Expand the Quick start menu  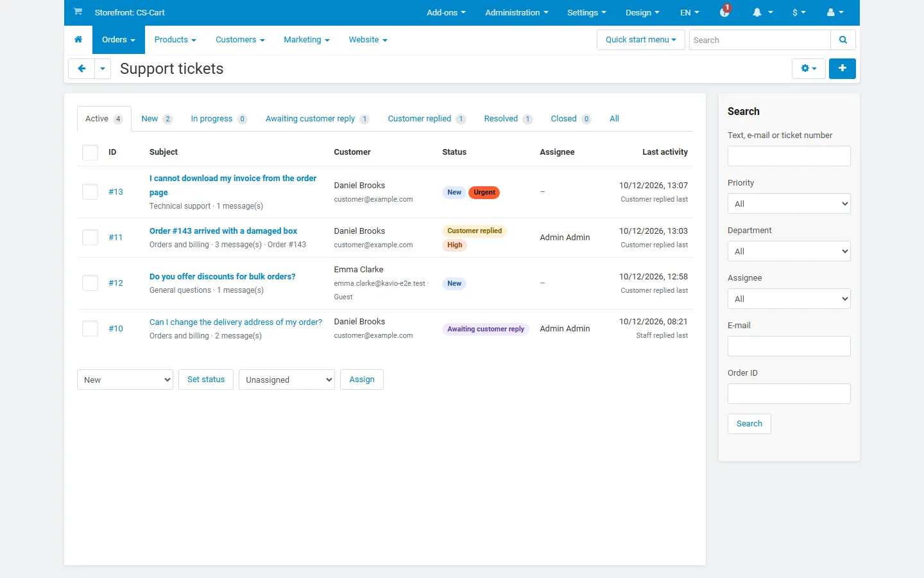[641, 40]
